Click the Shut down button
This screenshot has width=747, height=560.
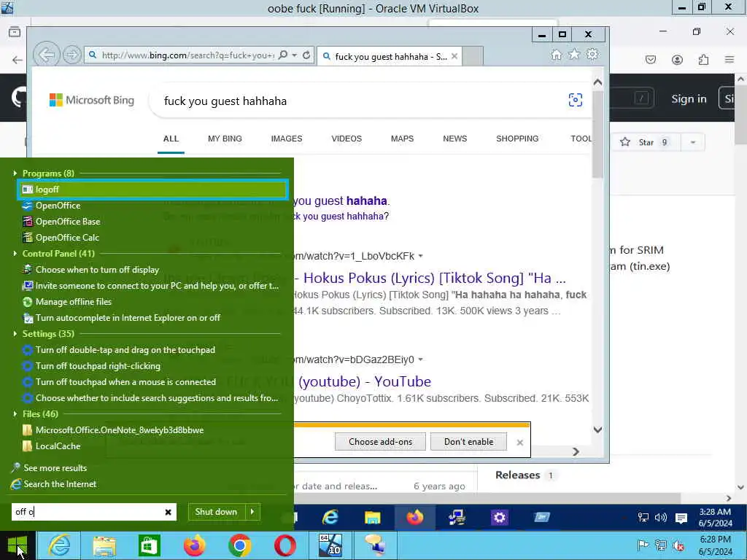tap(216, 512)
